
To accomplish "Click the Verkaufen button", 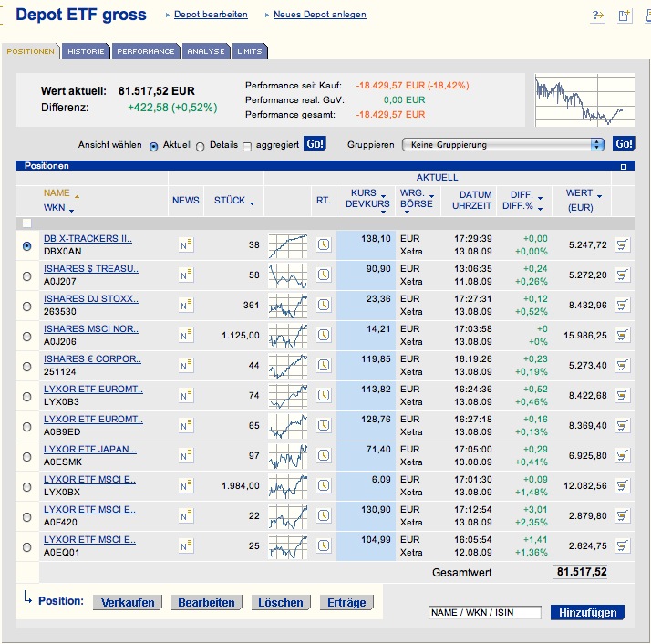I will point(128,603).
